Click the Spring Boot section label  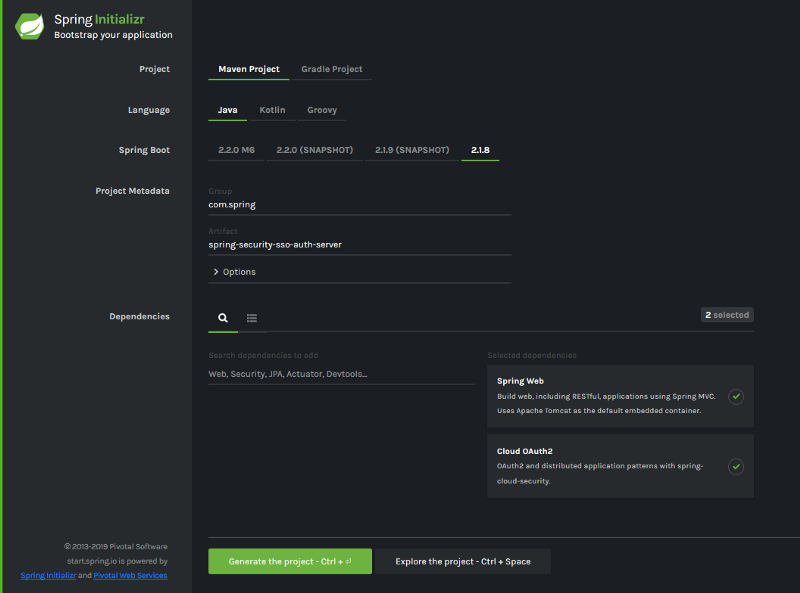coord(144,150)
